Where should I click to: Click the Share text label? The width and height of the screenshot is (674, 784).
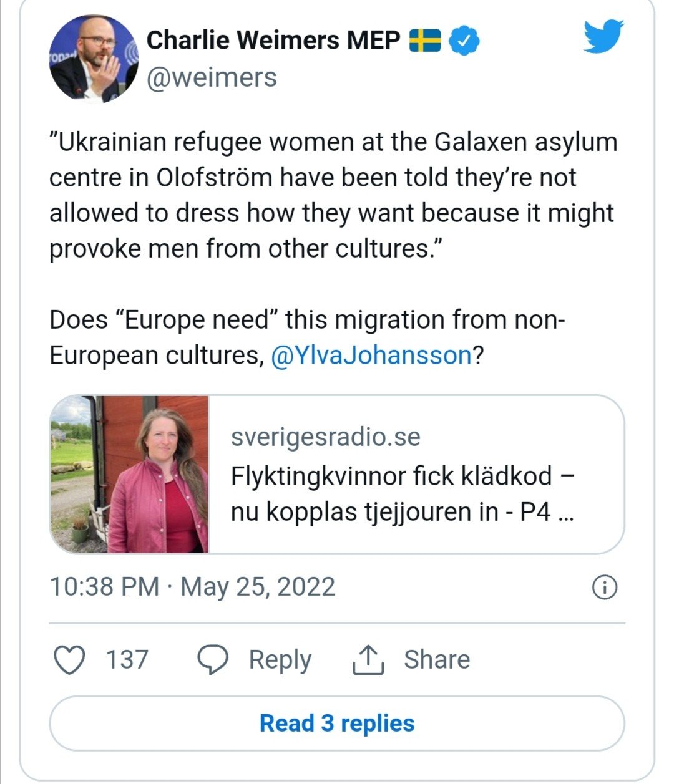click(x=436, y=659)
